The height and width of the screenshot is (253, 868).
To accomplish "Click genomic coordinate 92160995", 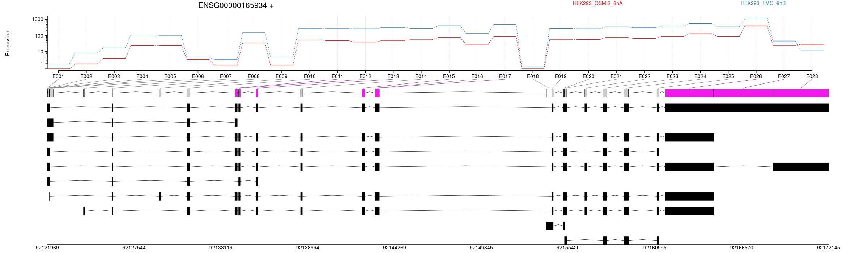I will point(655,248).
